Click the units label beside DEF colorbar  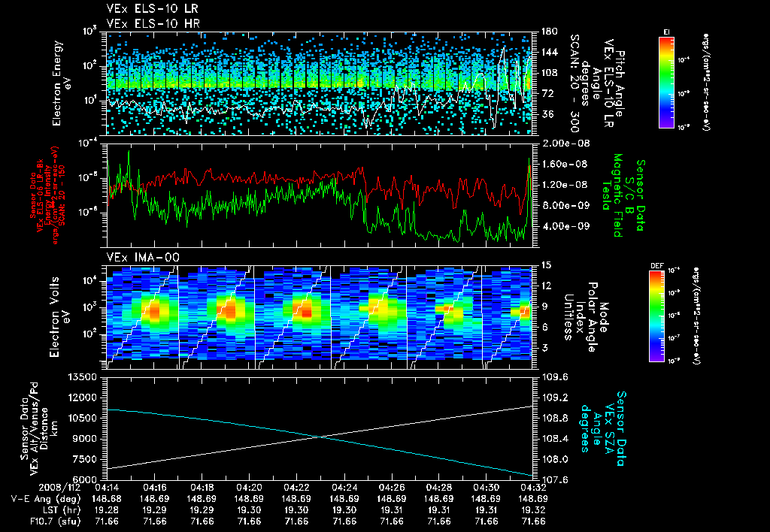click(697, 316)
